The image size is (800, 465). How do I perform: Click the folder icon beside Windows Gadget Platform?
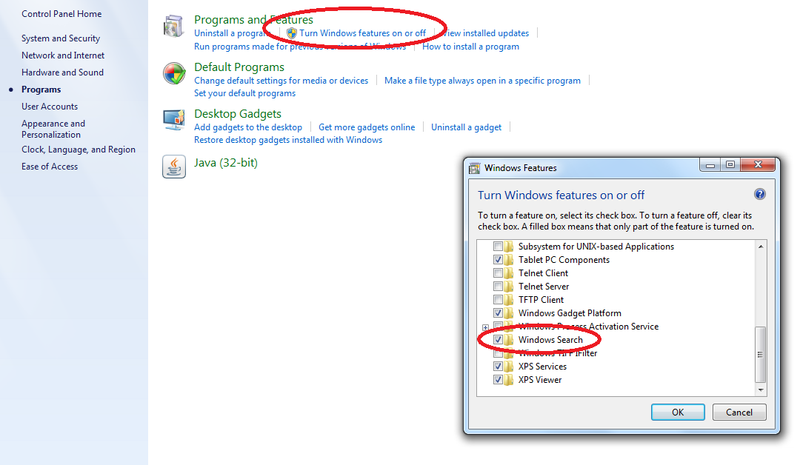pyautogui.click(x=509, y=313)
